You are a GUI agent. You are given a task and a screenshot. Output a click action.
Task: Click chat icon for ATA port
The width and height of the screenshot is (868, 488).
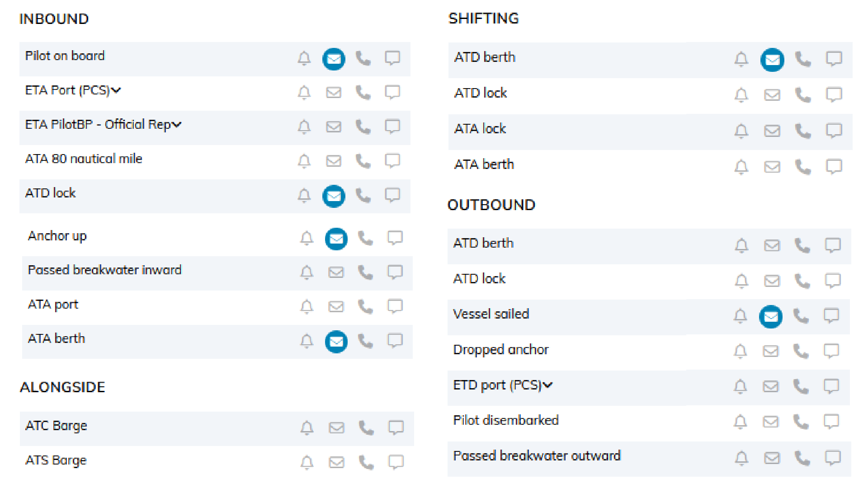(x=395, y=306)
